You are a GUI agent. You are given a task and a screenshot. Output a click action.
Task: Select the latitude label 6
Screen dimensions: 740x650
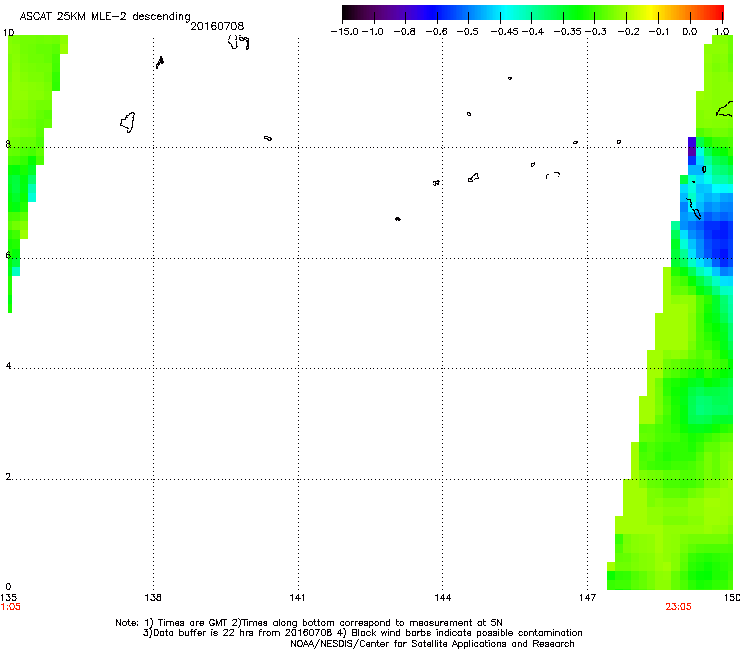pyautogui.click(x=8, y=255)
